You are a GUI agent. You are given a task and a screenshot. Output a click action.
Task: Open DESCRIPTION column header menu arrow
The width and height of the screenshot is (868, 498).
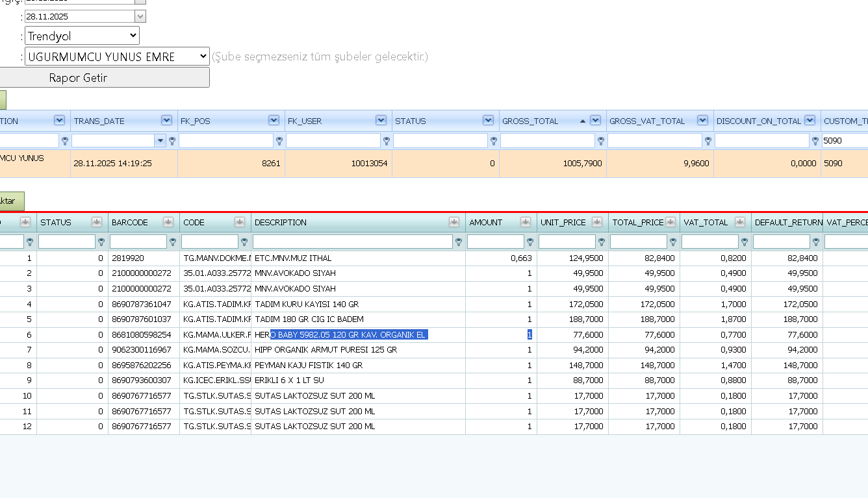point(453,222)
